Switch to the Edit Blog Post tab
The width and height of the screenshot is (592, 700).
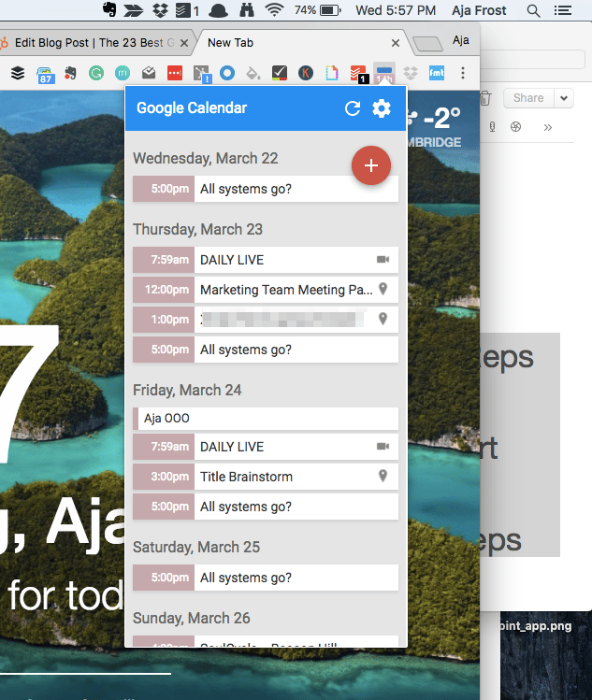pyautogui.click(x=94, y=43)
